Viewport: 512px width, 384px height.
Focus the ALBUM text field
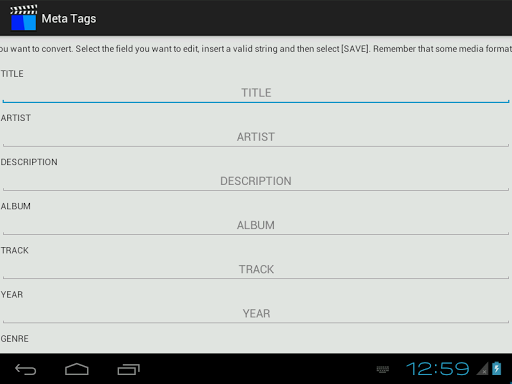[256, 225]
